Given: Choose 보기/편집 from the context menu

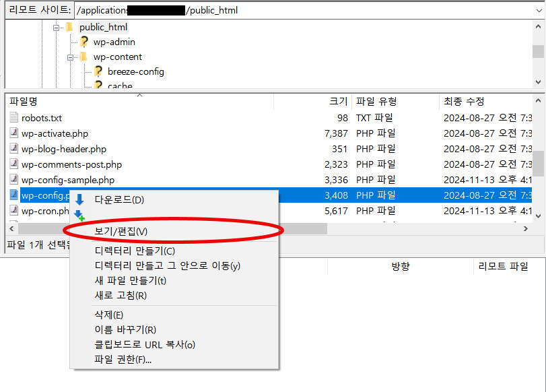Looking at the screenshot, I should [x=121, y=231].
